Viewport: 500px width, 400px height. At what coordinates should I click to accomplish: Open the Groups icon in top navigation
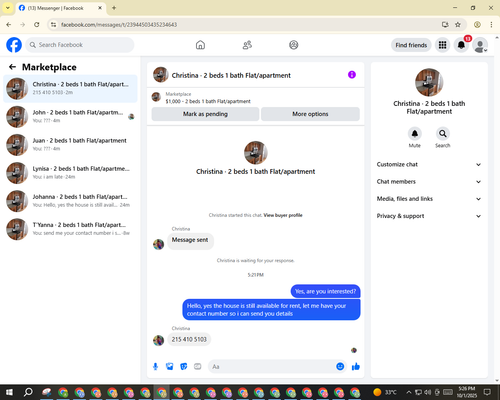point(294,45)
